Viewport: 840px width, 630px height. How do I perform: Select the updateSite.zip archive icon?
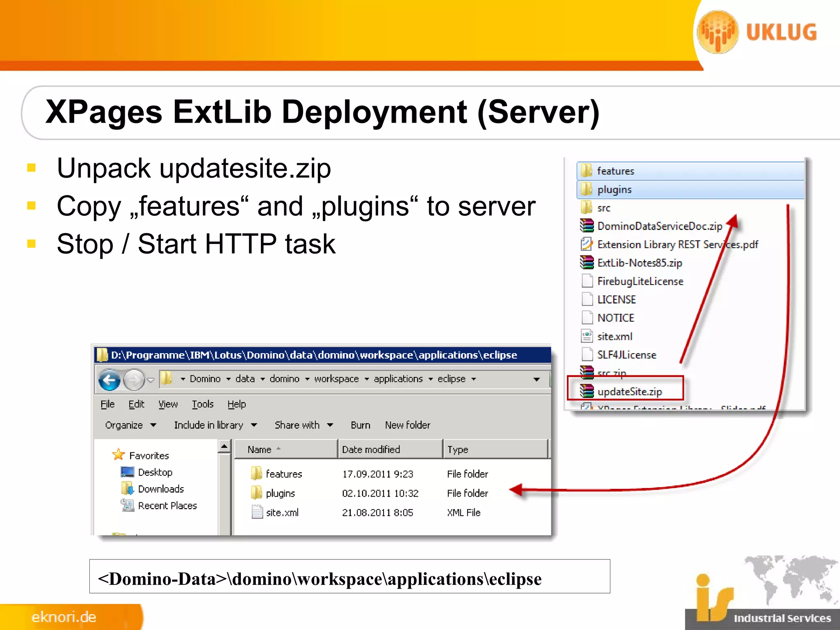click(x=587, y=391)
